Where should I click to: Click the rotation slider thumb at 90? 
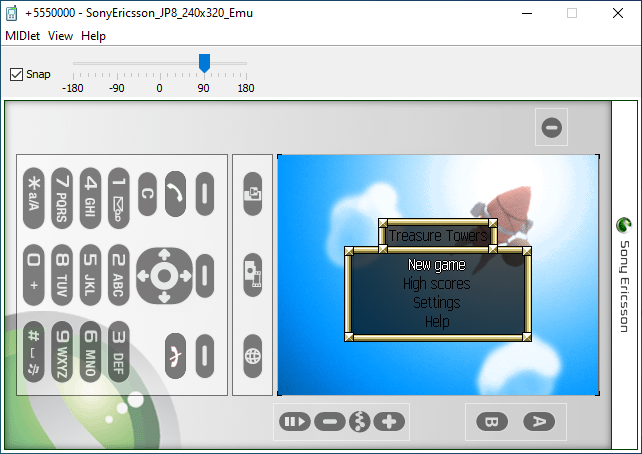[x=204, y=63]
